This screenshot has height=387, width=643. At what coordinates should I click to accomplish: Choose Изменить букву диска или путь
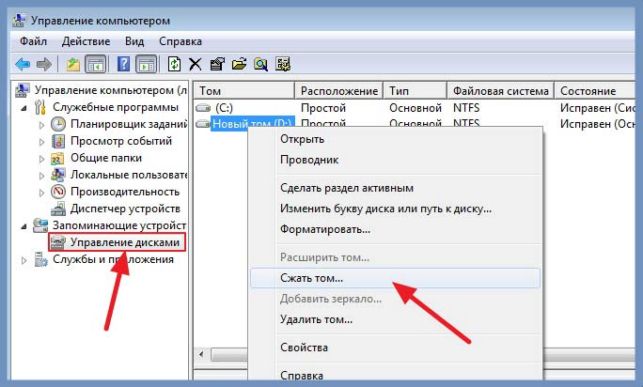[x=396, y=209]
